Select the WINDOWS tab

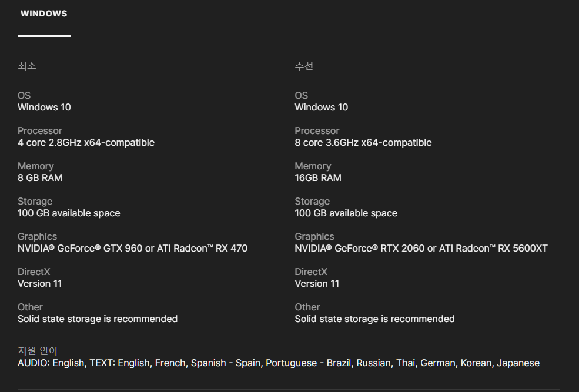coord(44,14)
